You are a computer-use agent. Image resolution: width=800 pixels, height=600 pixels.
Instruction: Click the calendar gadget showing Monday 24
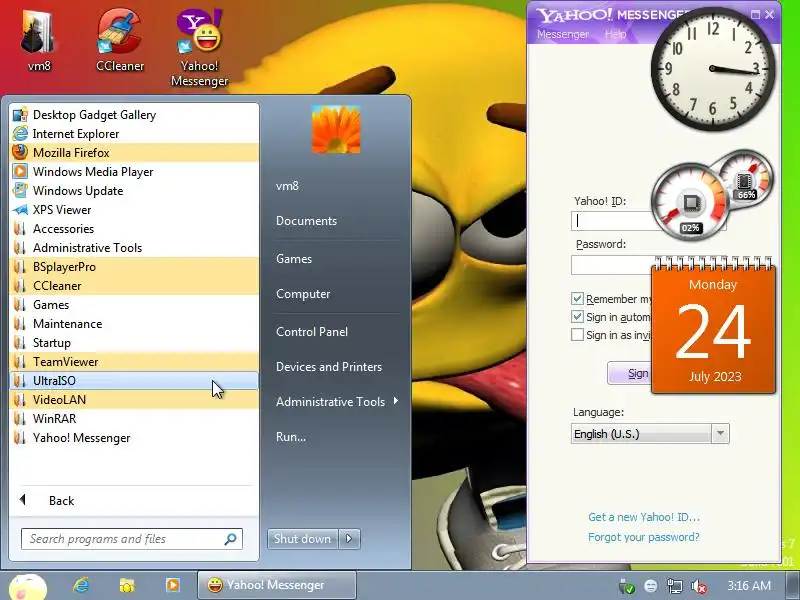pyautogui.click(x=713, y=327)
